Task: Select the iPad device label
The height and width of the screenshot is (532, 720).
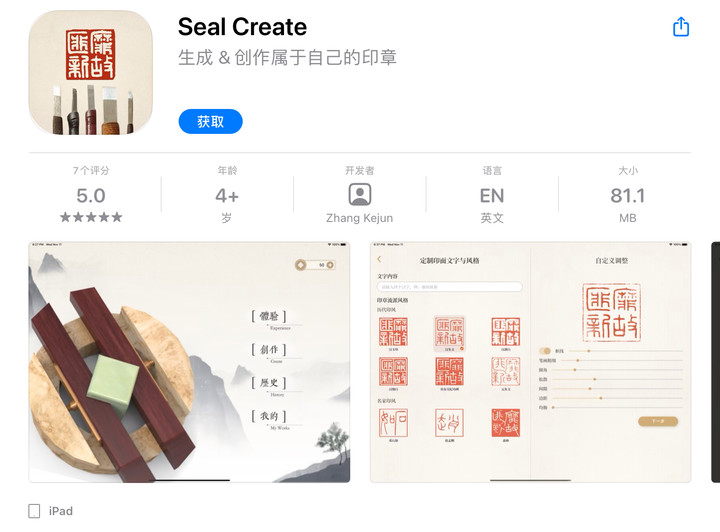Action: (x=61, y=511)
